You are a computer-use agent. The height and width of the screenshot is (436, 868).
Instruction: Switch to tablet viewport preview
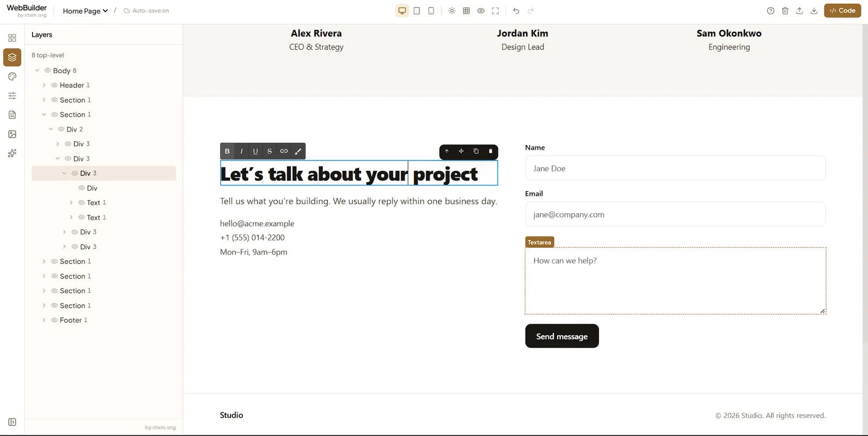(x=417, y=11)
